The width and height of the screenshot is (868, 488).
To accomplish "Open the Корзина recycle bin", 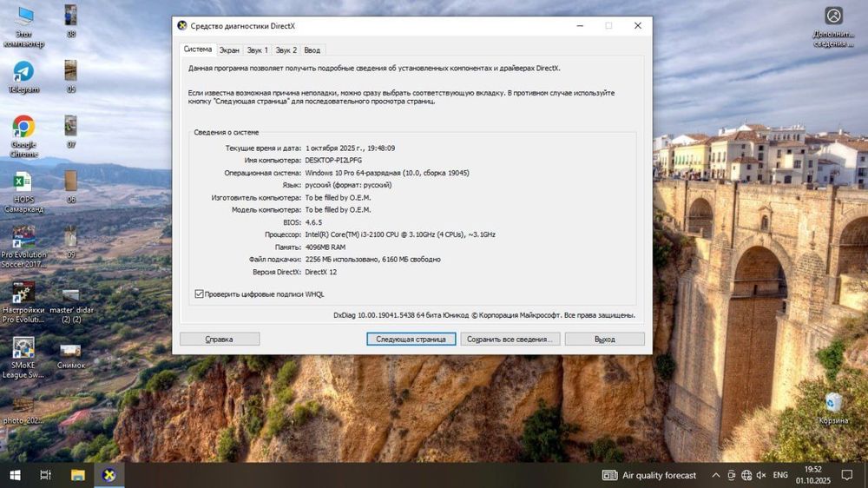I will pos(833,409).
